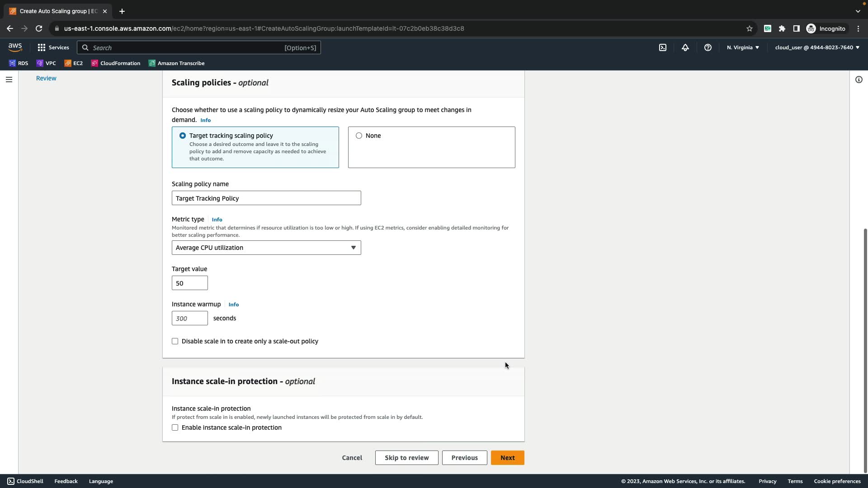Screen dimensions: 868x488
Task: Open the help question mark icon
Action: (x=708, y=47)
